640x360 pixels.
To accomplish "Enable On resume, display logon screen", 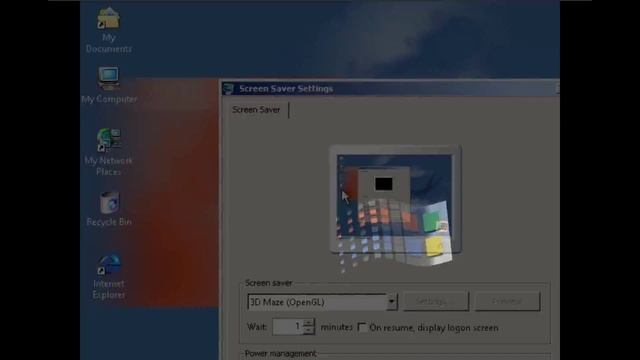I will [x=362, y=327].
